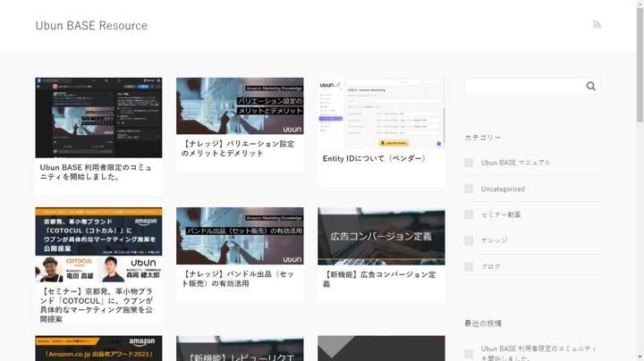The image size is (644, 361).
Task: Click the icon beside the recent sidebar post
Action: pos(469,354)
